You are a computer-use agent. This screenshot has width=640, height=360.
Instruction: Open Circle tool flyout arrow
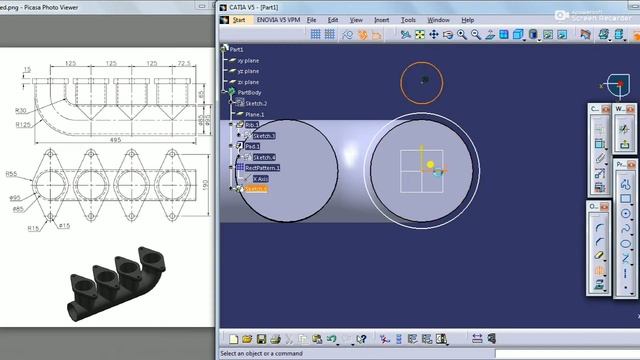(632, 219)
